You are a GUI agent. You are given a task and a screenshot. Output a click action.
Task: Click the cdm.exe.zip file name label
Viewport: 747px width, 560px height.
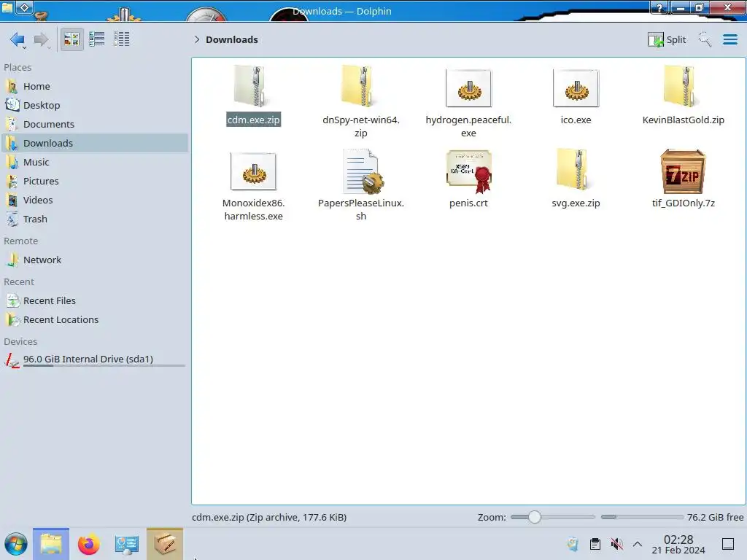[x=253, y=120]
